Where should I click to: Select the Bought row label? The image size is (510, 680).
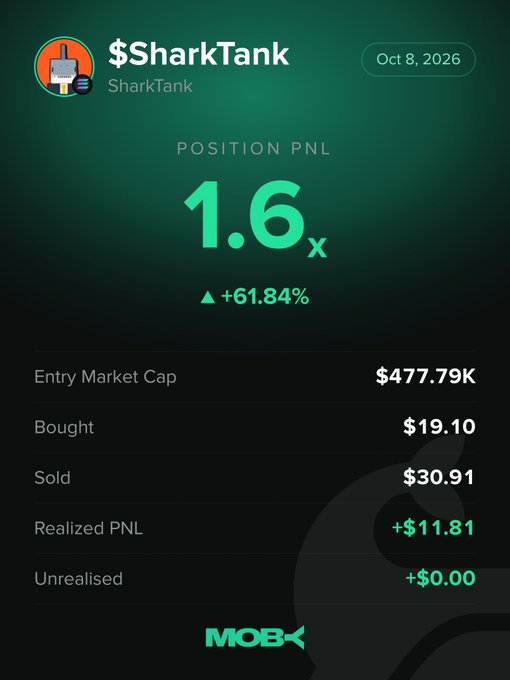pos(64,428)
